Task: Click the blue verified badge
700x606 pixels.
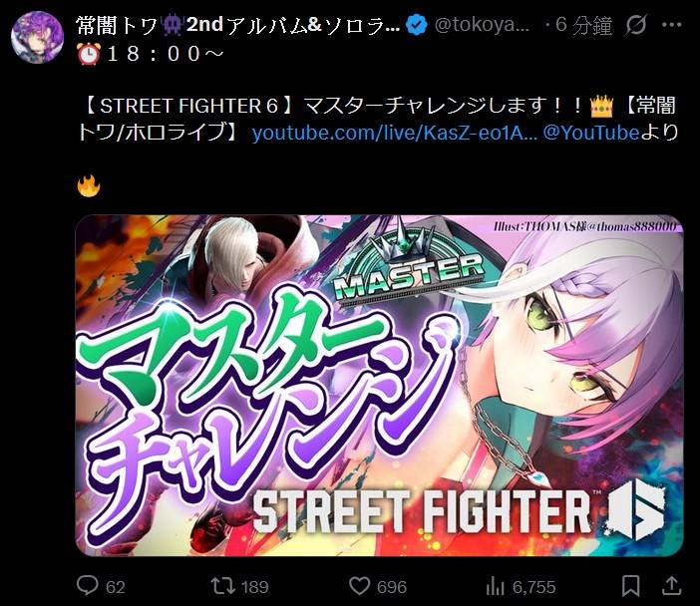Action: (416, 25)
